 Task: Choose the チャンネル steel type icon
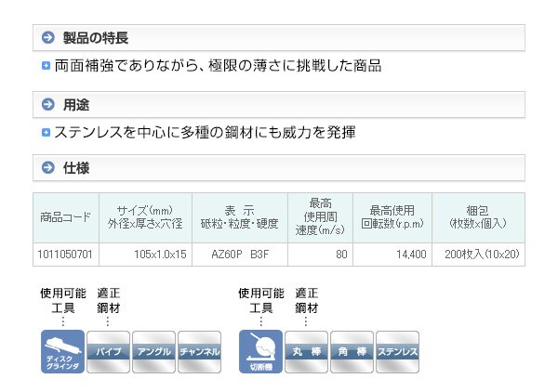pos(199,352)
